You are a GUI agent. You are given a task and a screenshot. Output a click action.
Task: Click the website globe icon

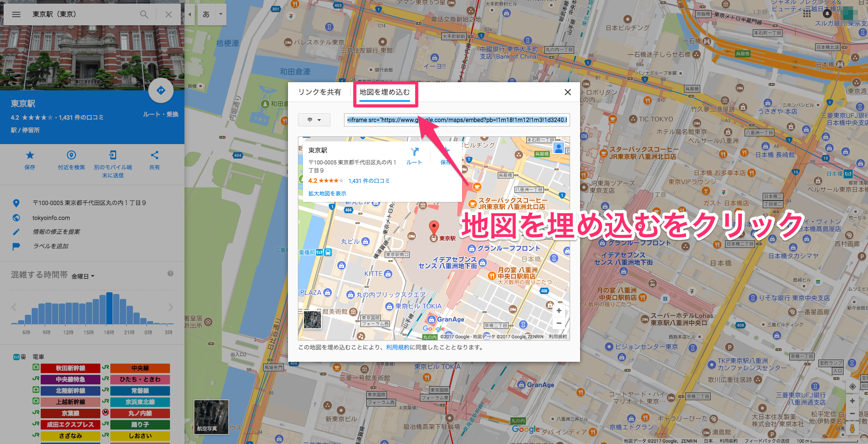pos(16,218)
